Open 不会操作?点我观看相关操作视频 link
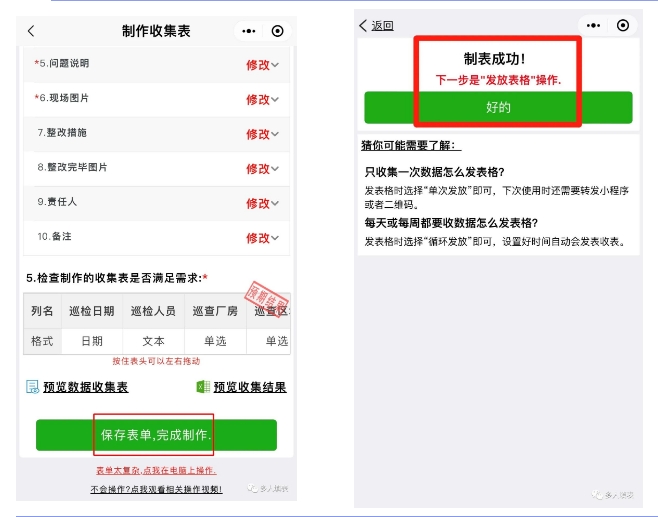The width and height of the screenshot is (658, 517). coord(156,489)
